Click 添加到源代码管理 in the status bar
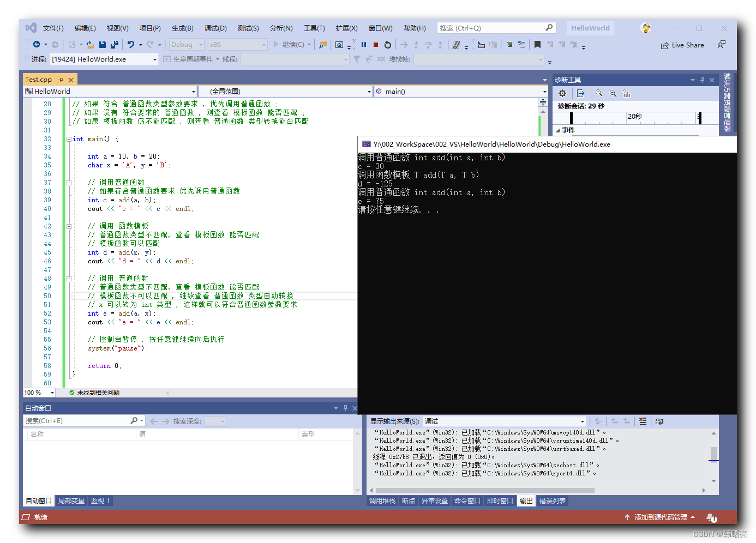 (660, 517)
